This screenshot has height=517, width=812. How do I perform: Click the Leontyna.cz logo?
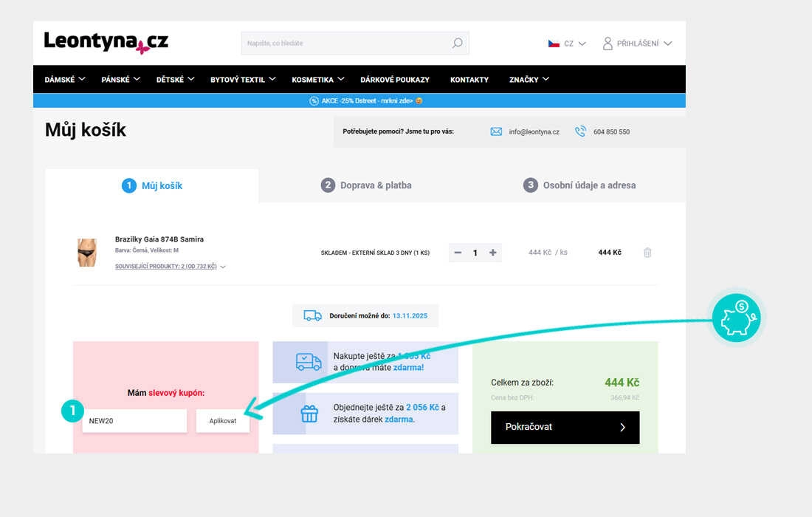tap(106, 42)
